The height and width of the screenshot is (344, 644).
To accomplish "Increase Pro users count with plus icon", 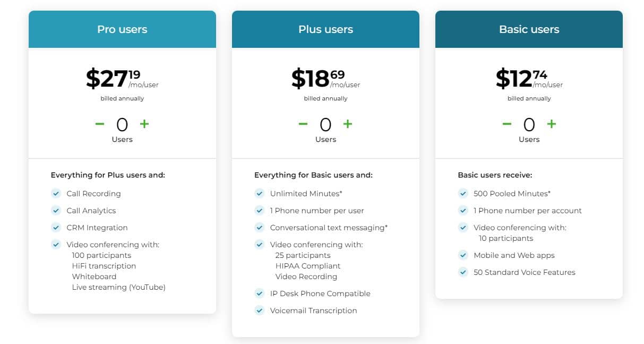I will [x=144, y=124].
